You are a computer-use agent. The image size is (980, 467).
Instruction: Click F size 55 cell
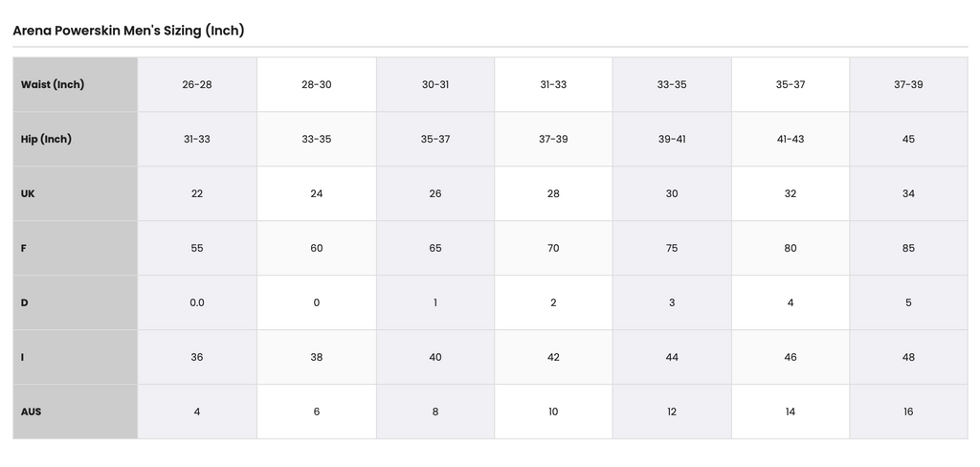coord(197,248)
